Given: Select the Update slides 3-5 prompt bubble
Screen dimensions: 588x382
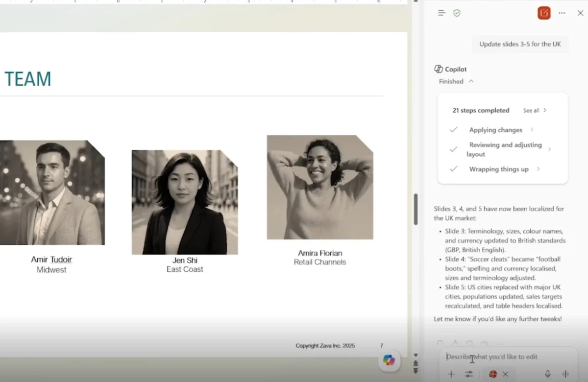Looking at the screenshot, I should coord(520,44).
